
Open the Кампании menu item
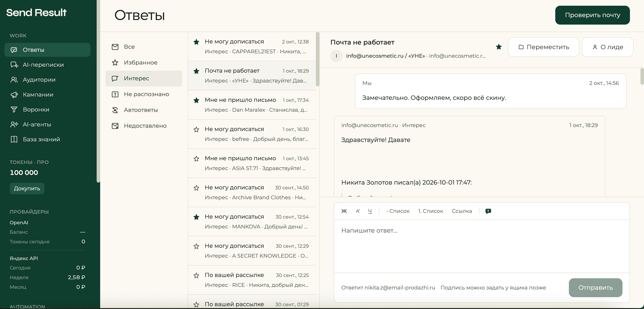click(47, 95)
